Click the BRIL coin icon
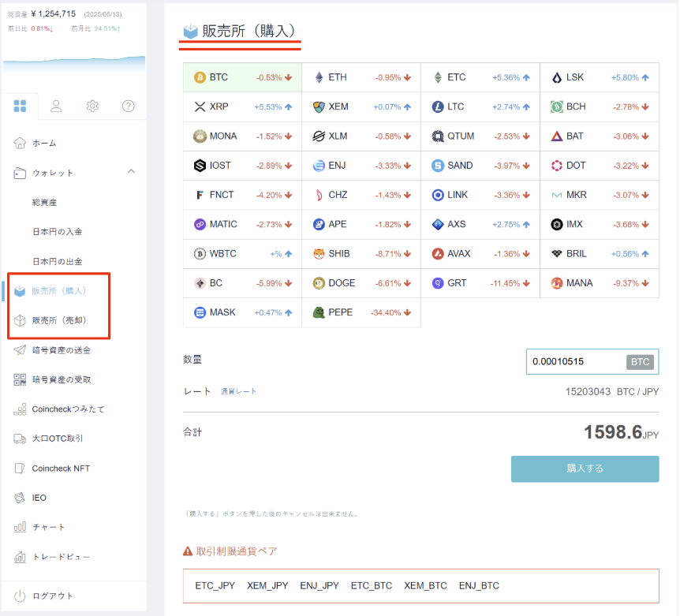Image resolution: width=680 pixels, height=616 pixels. point(557,254)
